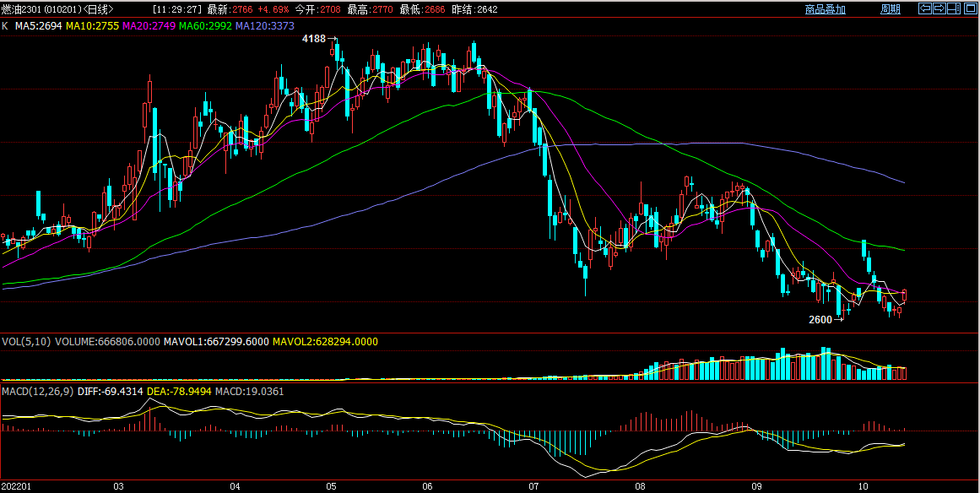Click the MACD(12,26,9) indicator label
The width and height of the screenshot is (980, 493).
[x=37, y=391]
